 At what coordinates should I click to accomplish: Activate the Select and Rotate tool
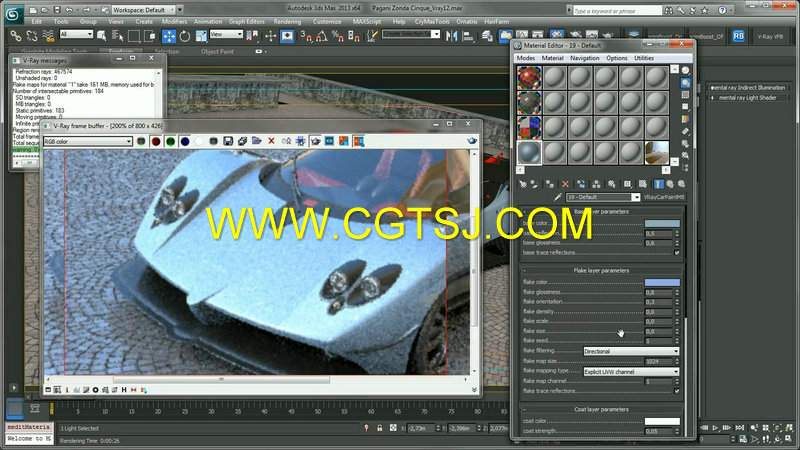(x=185, y=36)
